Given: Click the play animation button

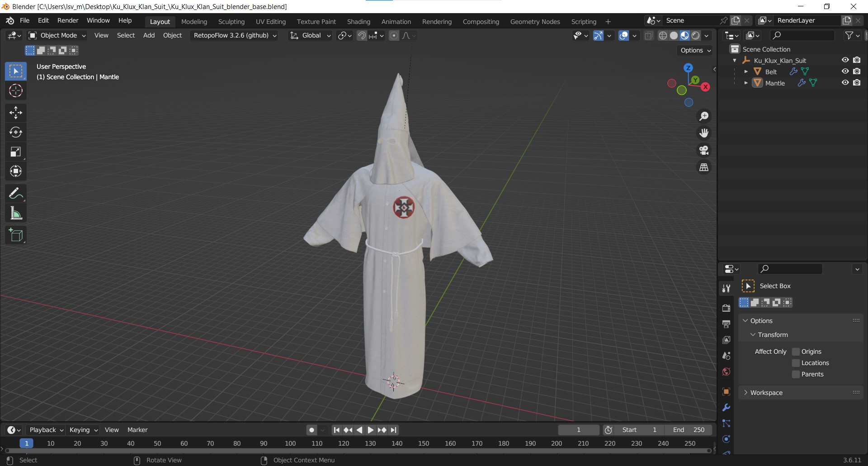Looking at the screenshot, I should coord(371,430).
